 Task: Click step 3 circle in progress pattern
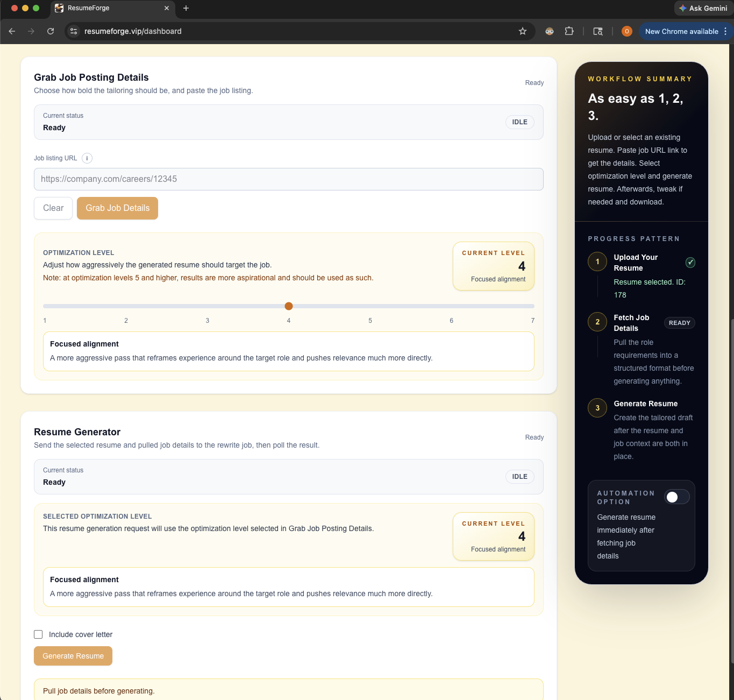pyautogui.click(x=597, y=408)
